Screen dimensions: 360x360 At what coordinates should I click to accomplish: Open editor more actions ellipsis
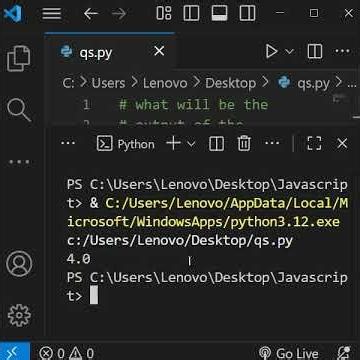[343, 51]
